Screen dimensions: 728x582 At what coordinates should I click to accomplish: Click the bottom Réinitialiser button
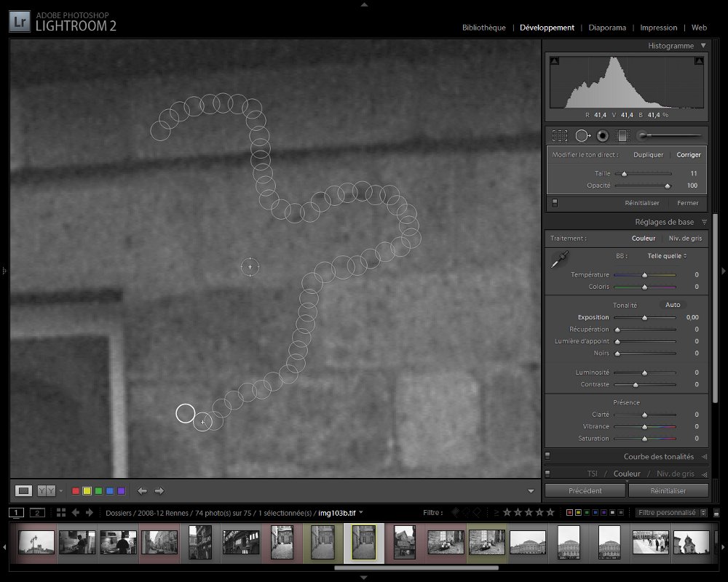(x=668, y=490)
